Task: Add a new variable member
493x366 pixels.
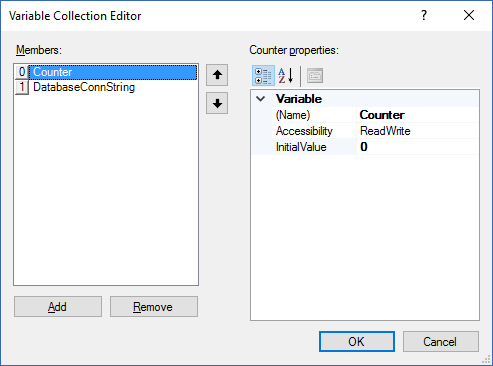Action: [58, 307]
